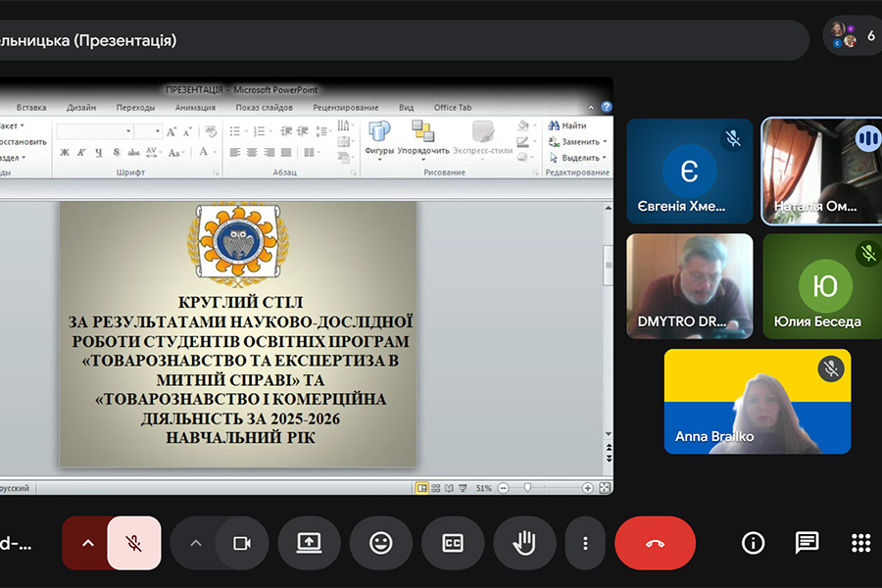Click the Найти button in ribbon
Screen dimensions: 882x588
point(568,125)
